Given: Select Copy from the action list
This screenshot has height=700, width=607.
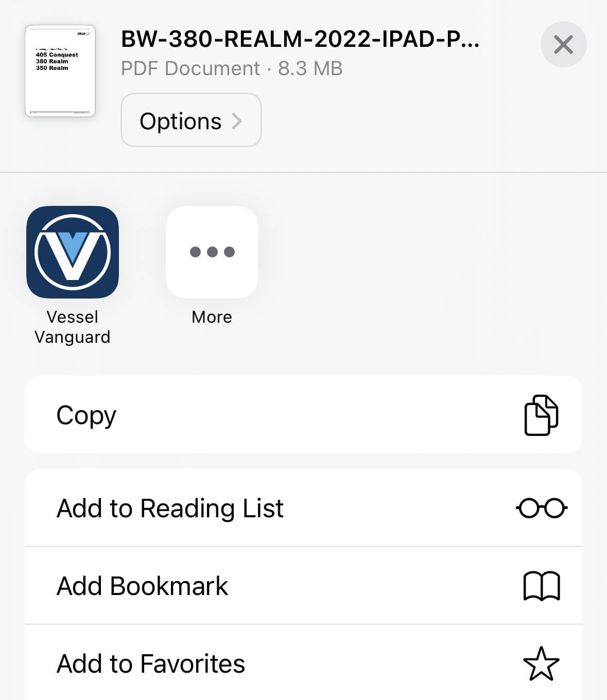Looking at the screenshot, I should [x=86, y=415].
